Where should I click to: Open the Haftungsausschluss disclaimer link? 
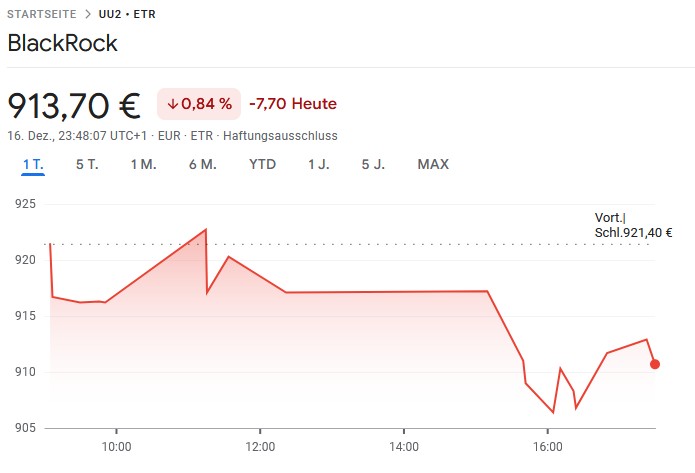(x=280, y=135)
